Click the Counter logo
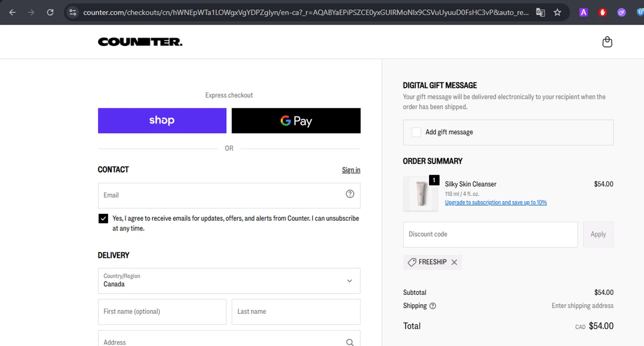The image size is (644, 346). pos(140,42)
